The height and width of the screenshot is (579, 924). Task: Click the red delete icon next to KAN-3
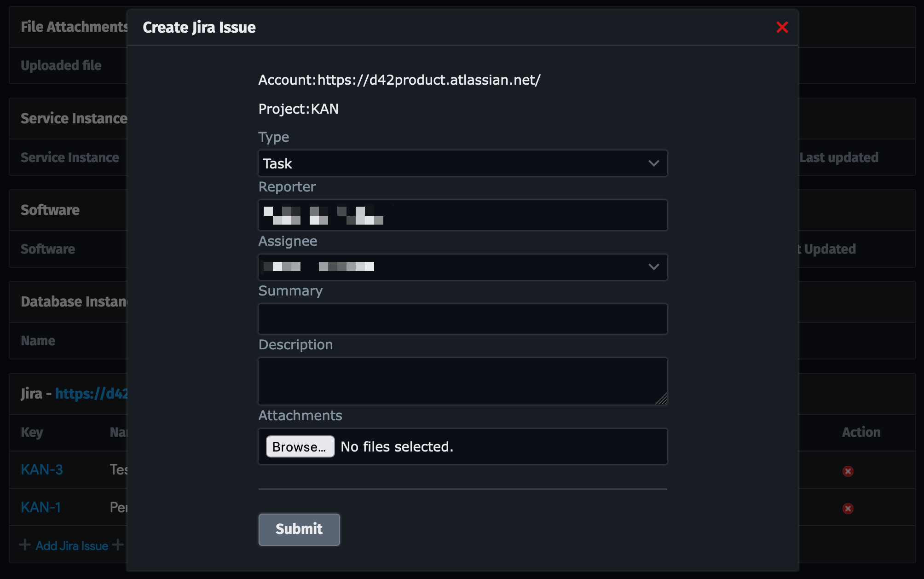[848, 471]
